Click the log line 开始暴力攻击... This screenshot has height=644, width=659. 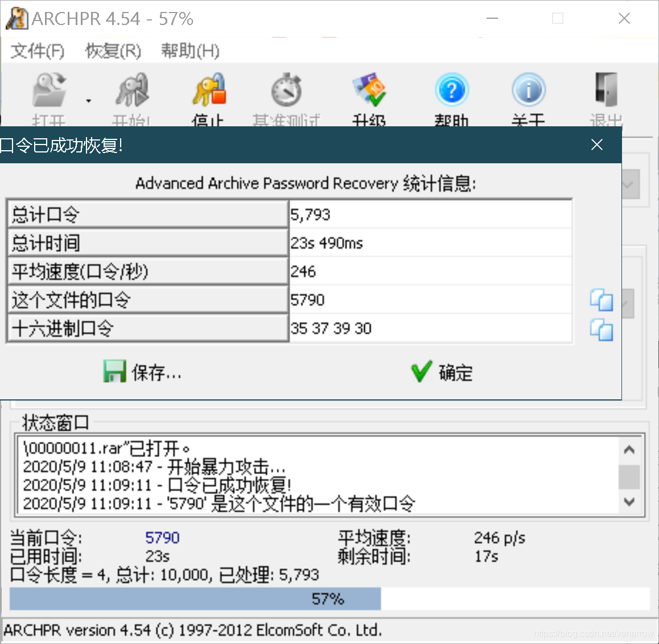154,467
